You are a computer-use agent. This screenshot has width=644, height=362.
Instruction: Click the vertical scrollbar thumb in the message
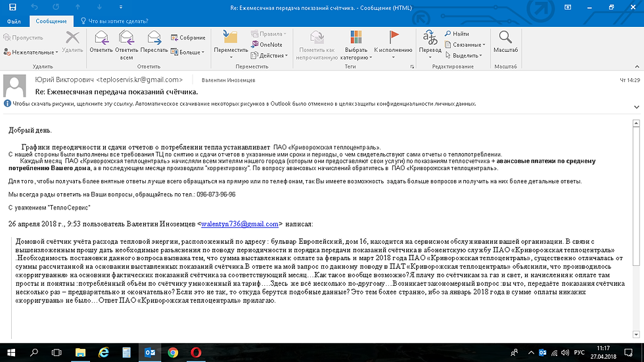(x=636, y=196)
